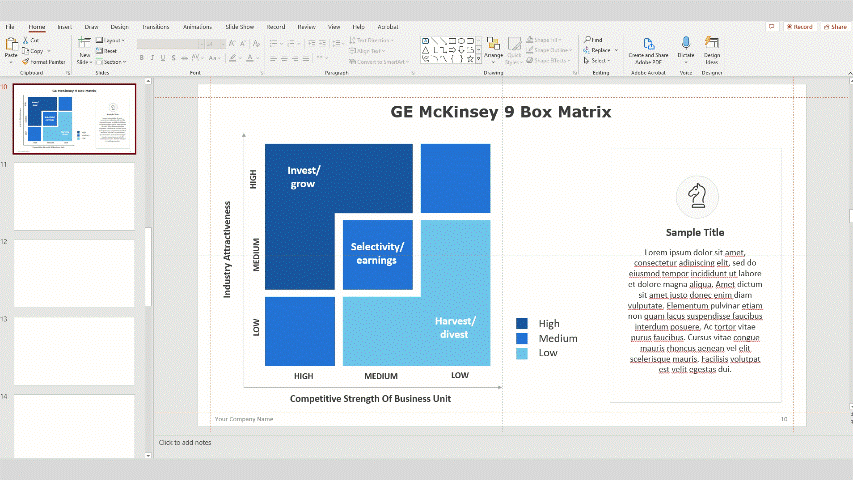Toggle bold formatting
The image size is (853, 480).
(141, 58)
